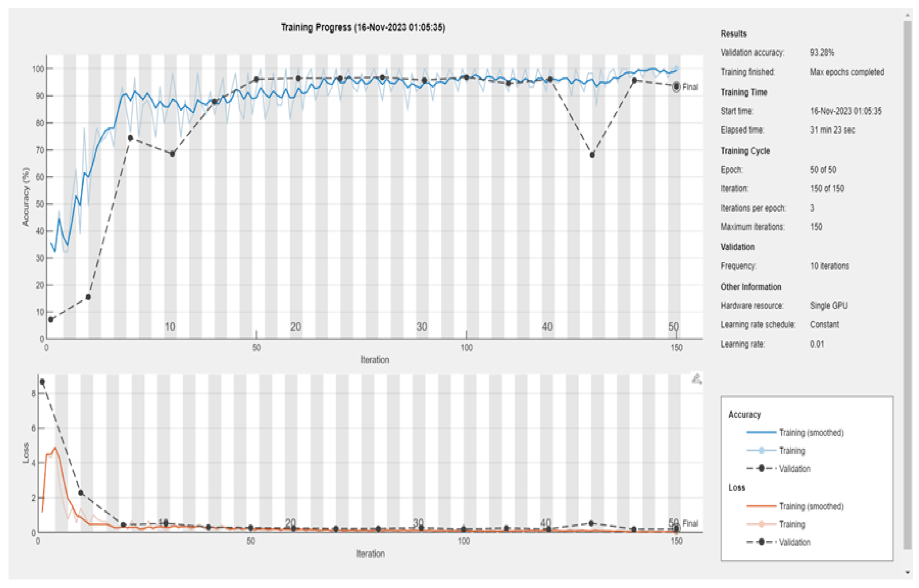
Task: Click the light blue Accuracy Training legend marker
Action: [761, 451]
